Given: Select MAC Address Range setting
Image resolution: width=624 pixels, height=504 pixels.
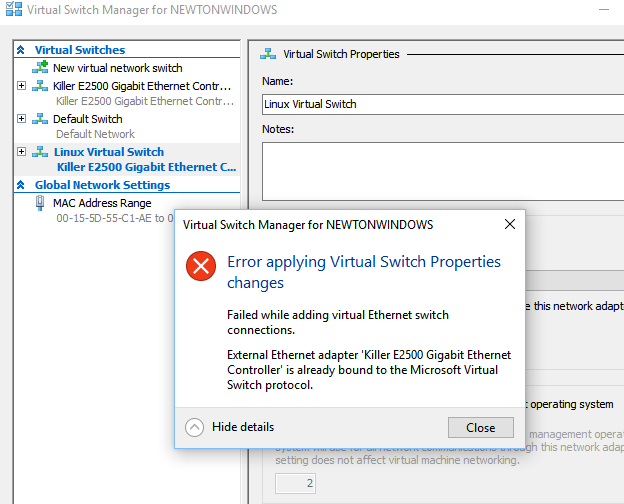Looking at the screenshot, I should [102, 203].
